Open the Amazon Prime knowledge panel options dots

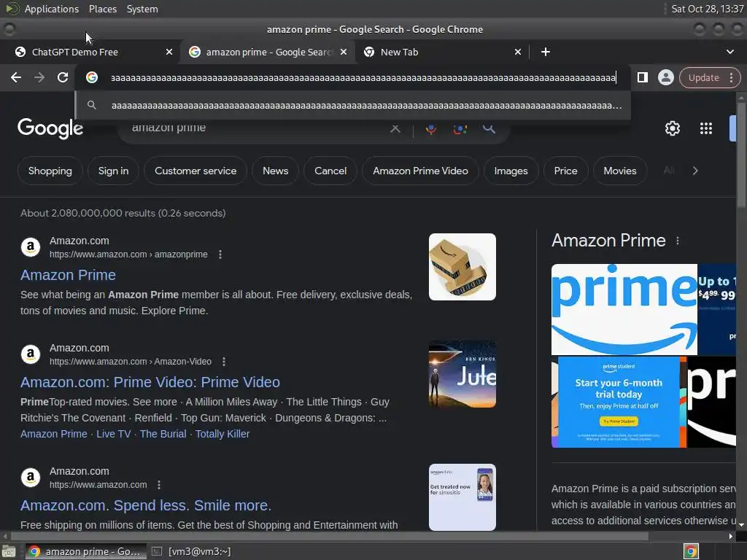pyautogui.click(x=678, y=241)
